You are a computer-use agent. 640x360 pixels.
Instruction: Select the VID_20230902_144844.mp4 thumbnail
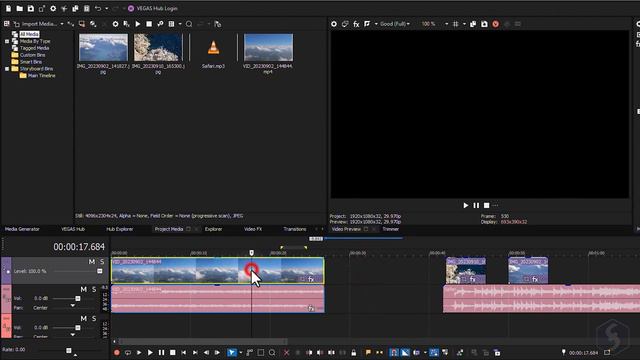tap(268, 47)
